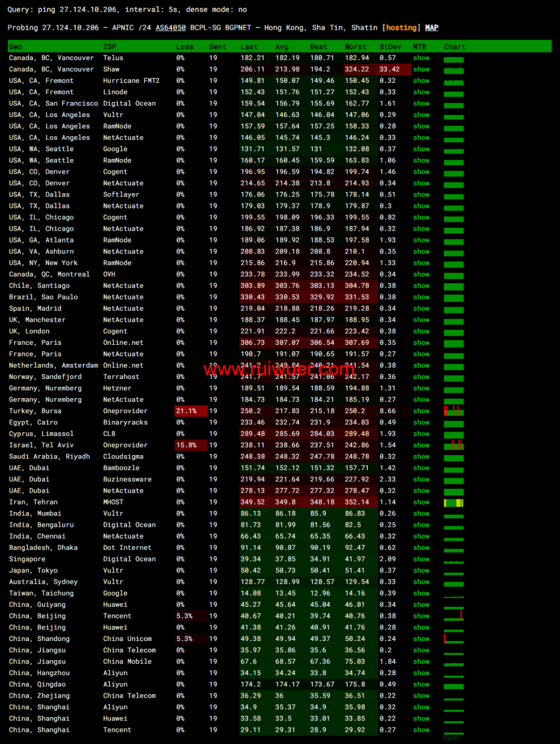Image resolution: width=560 pixels, height=744 pixels.
Task: Click the Worst column header
Action: (355, 47)
